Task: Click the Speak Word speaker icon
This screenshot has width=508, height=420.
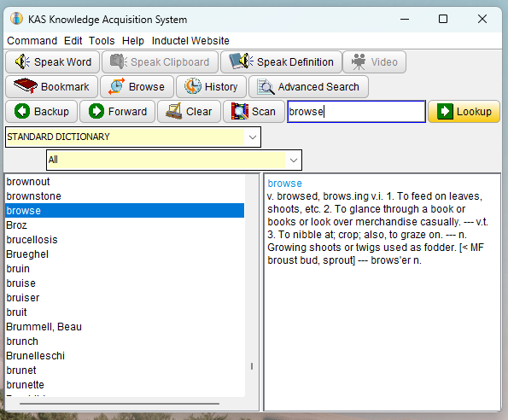Action: click(x=22, y=61)
